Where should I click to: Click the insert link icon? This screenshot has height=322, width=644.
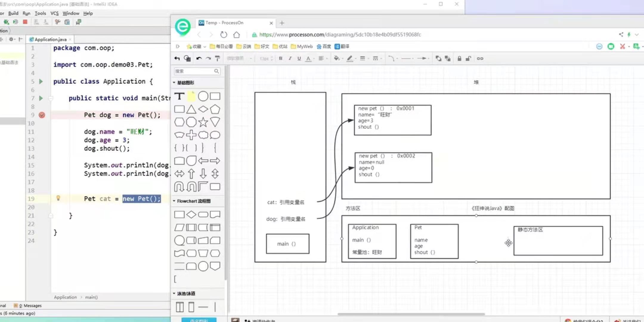(480, 58)
